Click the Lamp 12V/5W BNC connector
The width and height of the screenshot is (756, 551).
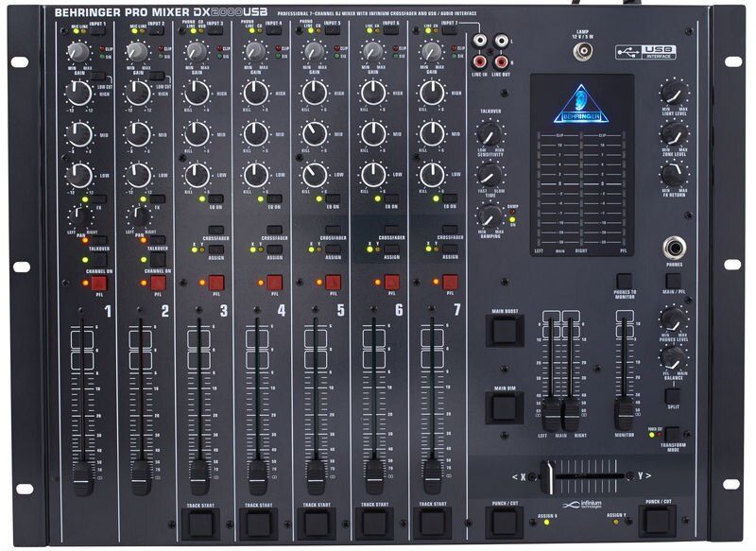(x=583, y=51)
